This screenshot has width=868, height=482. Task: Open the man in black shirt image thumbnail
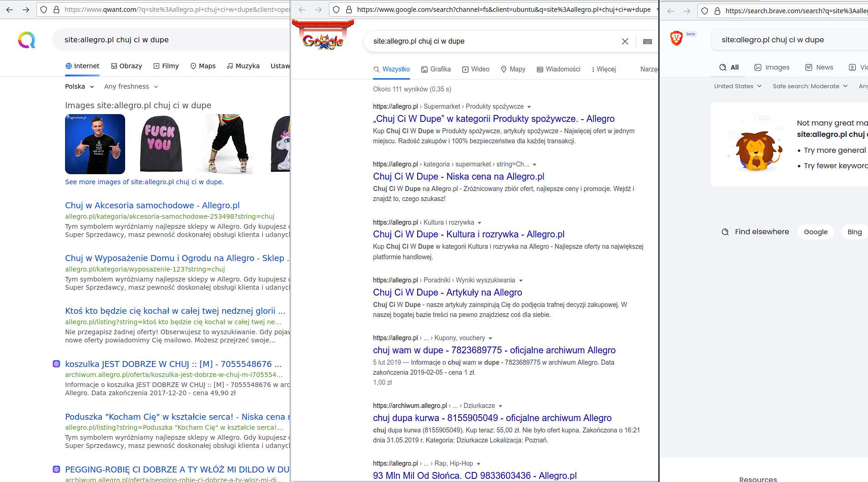95,144
